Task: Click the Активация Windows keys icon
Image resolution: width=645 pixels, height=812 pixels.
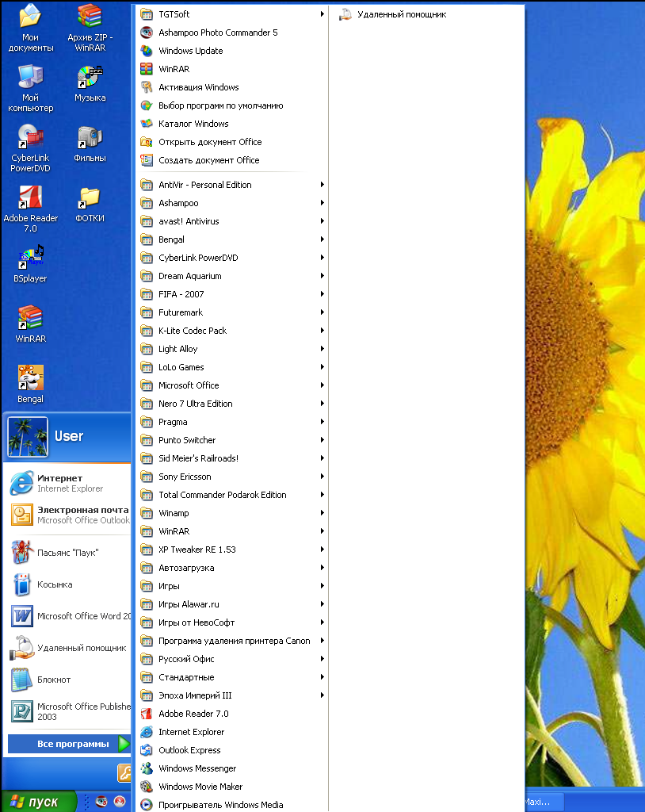Action: (147, 87)
